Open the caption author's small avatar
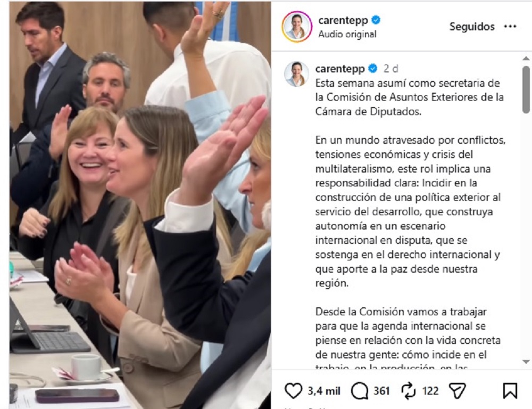Screen dimensions: 532x409 (296, 74)
